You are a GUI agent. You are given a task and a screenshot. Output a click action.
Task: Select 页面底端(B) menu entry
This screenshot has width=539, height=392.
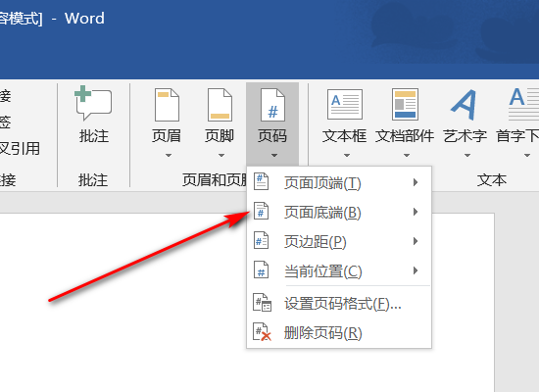339,212
